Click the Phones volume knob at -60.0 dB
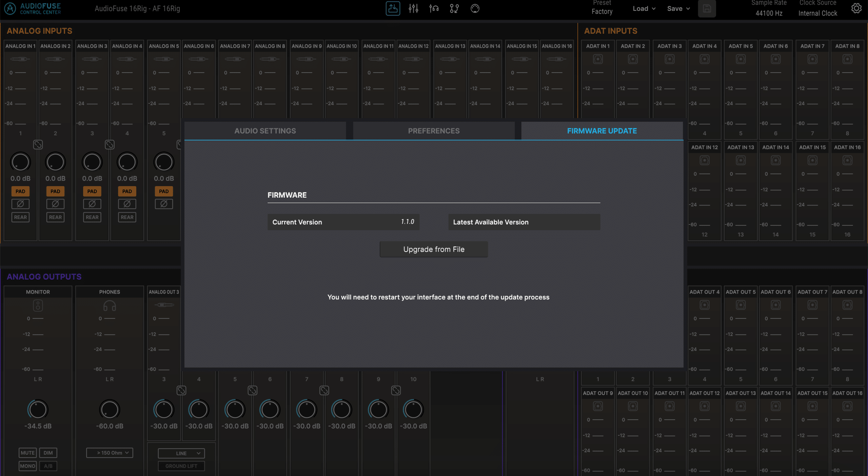This screenshot has width=868, height=476. (110, 410)
